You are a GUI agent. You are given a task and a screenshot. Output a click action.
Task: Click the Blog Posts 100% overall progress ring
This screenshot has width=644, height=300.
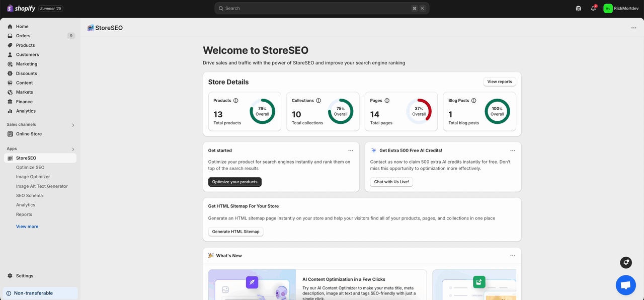click(497, 111)
